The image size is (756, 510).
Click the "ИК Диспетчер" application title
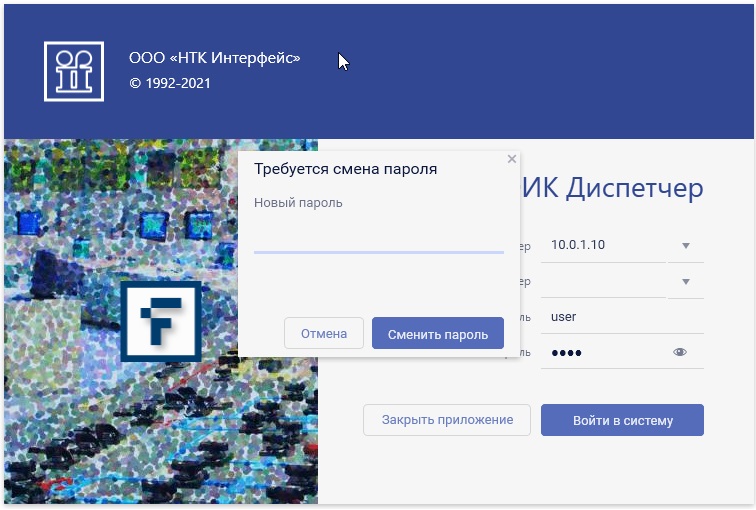pyautogui.click(x=612, y=188)
